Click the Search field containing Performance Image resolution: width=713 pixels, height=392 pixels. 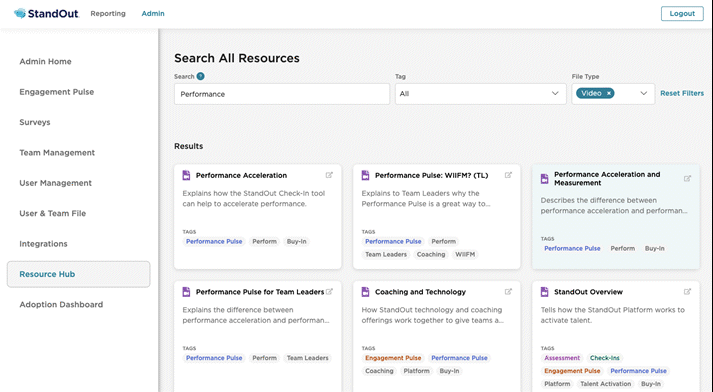click(x=282, y=94)
